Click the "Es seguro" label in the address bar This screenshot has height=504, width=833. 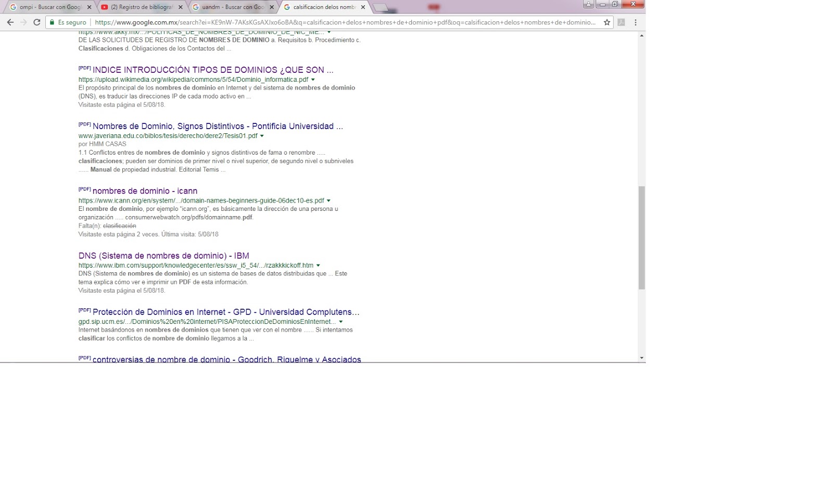[72, 22]
